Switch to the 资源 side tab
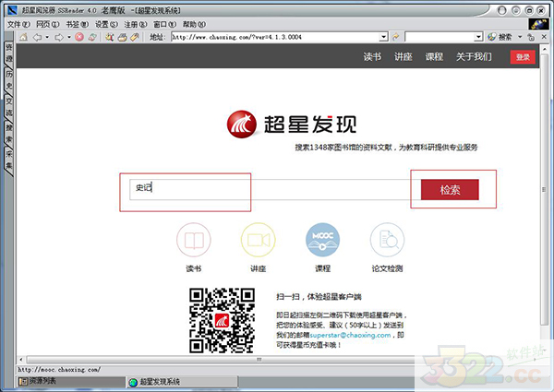 (9, 53)
